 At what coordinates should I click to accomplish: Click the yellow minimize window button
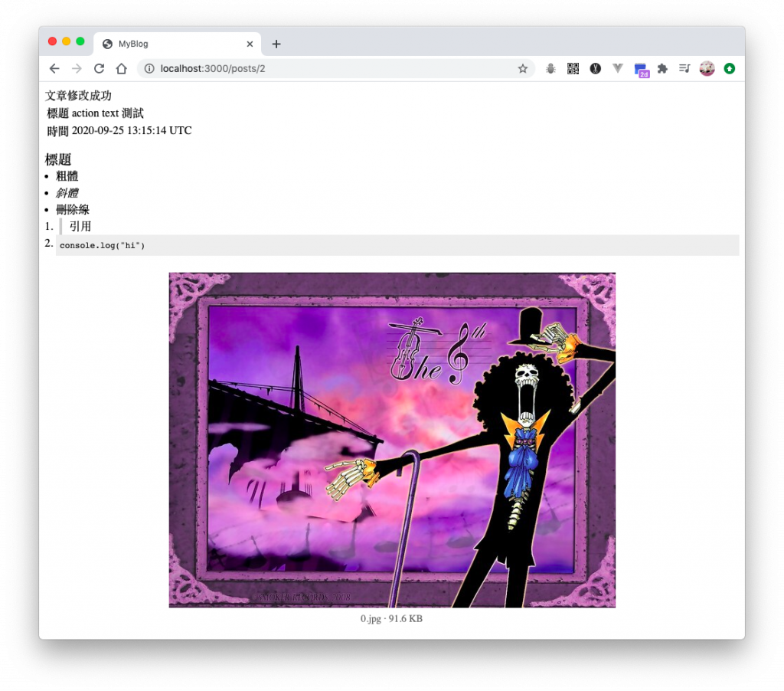pyautogui.click(x=66, y=41)
